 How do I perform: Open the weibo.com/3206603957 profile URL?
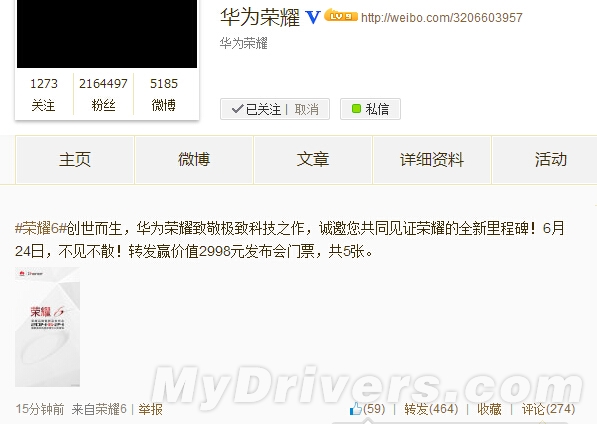pyautogui.click(x=442, y=18)
